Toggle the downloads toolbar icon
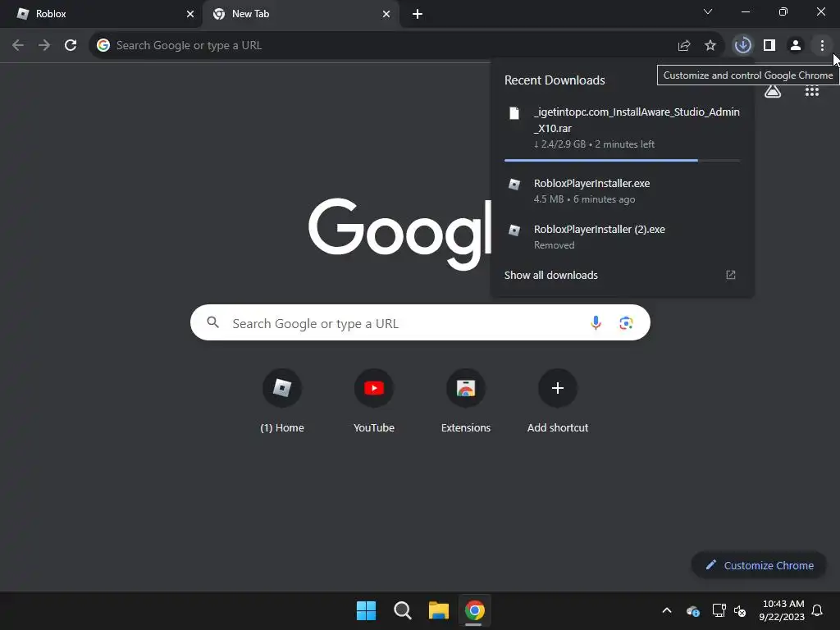The height and width of the screenshot is (630, 840). pyautogui.click(x=743, y=46)
